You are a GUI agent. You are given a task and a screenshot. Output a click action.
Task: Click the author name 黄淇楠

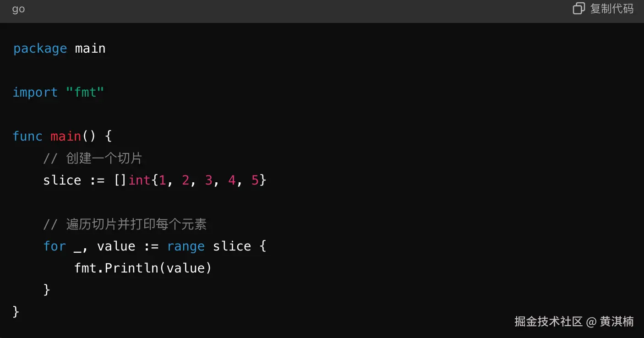coord(617,322)
